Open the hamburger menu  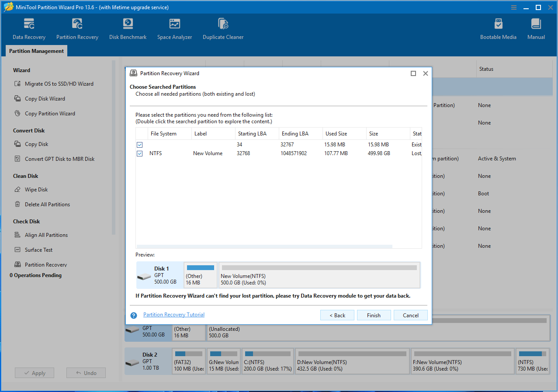click(513, 7)
